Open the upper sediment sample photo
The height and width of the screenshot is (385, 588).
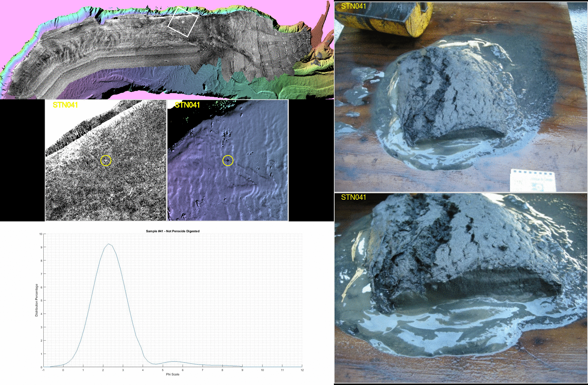461,97
